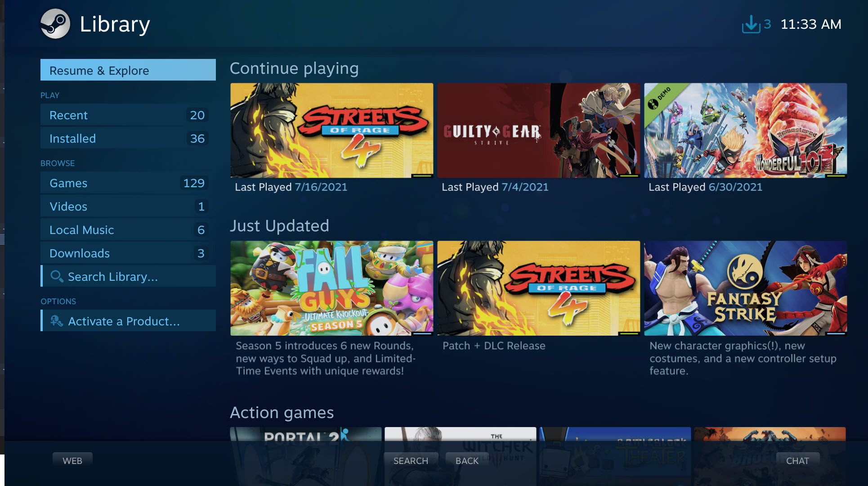The width and height of the screenshot is (868, 486).
Task: Click Last Played 7/4/2021 caption
Action: point(495,187)
